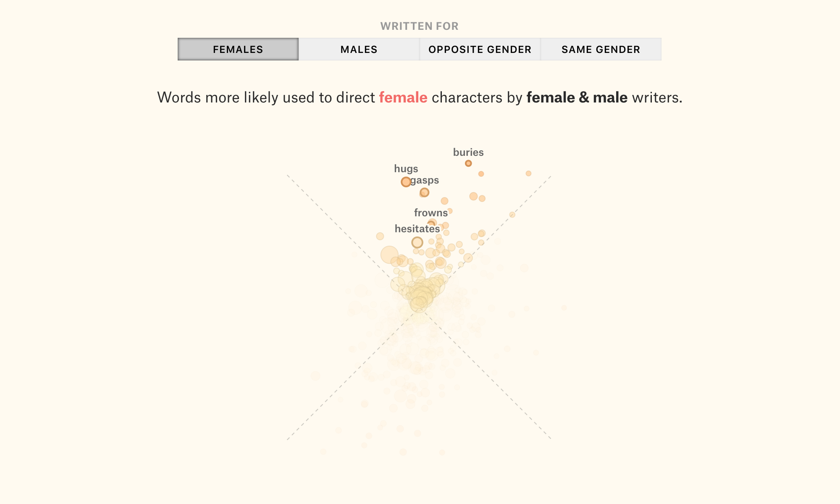Screen dimensions: 840x504
Task: Click the buries word label
Action: pyautogui.click(x=468, y=152)
